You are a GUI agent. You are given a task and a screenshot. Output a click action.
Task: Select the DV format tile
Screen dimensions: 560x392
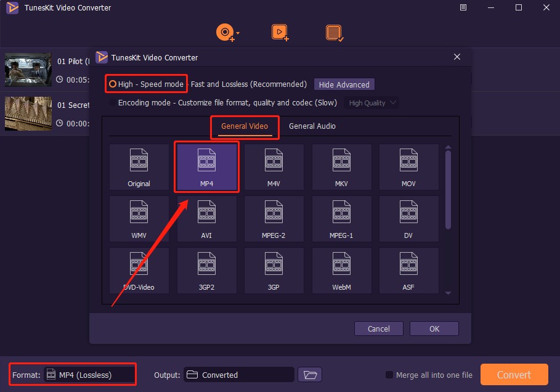coord(408,219)
